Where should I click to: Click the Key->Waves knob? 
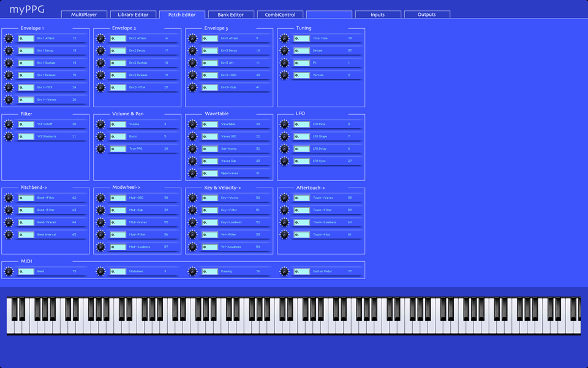(x=192, y=198)
